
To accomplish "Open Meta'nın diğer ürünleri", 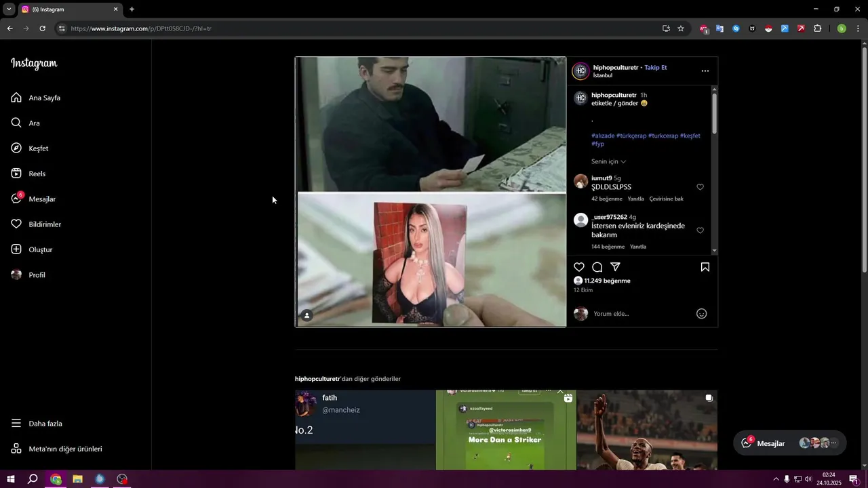I will click(x=57, y=449).
